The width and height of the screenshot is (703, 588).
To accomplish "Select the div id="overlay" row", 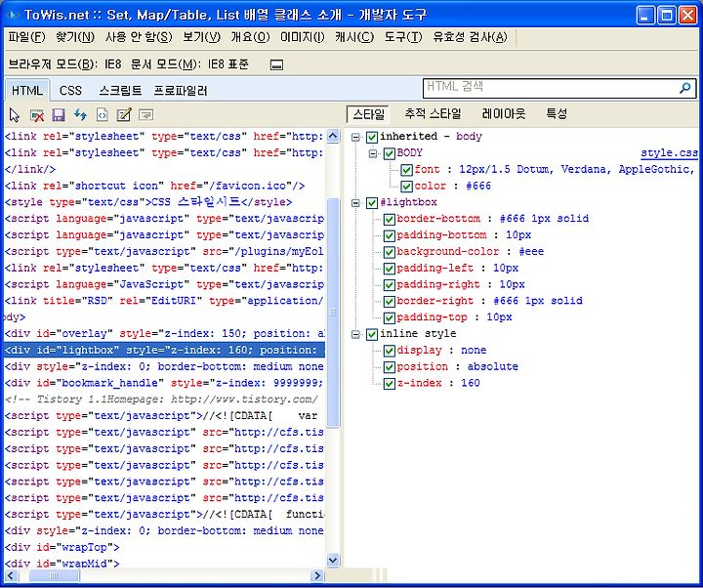I will pos(165,334).
